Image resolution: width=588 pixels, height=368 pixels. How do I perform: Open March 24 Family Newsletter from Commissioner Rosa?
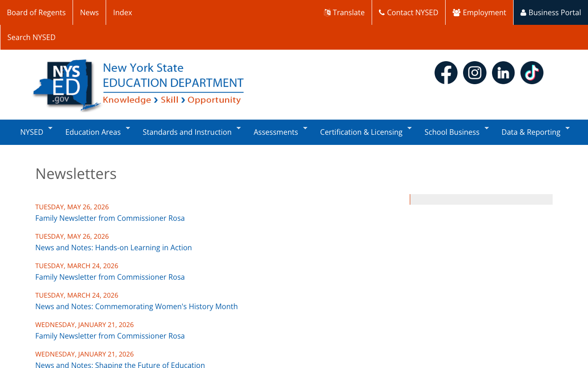[x=110, y=277]
